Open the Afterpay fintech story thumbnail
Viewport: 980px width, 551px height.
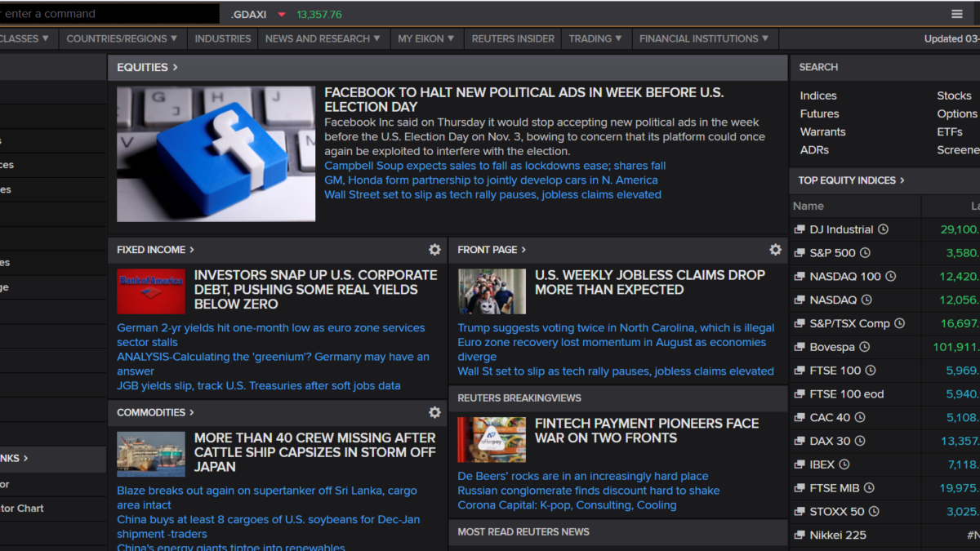click(x=492, y=440)
